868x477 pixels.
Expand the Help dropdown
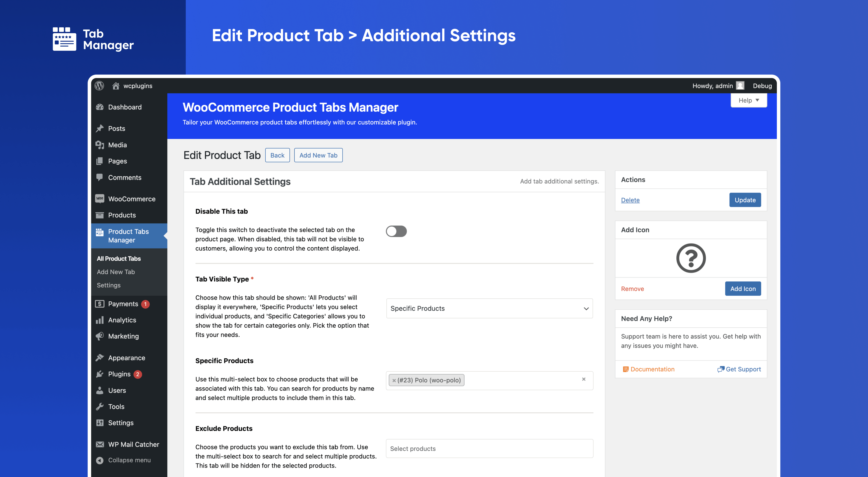point(748,100)
